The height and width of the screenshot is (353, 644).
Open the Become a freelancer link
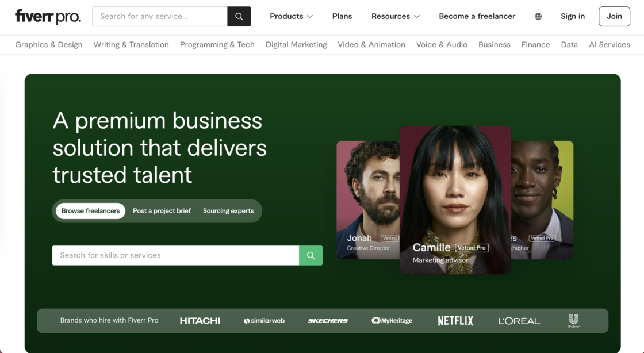477,16
